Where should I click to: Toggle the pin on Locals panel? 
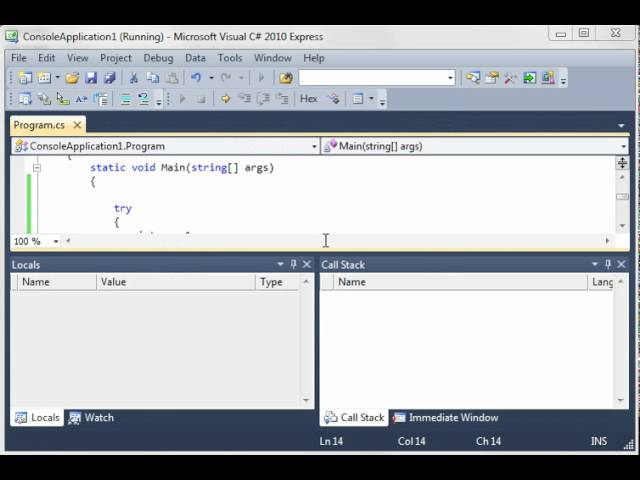tap(293, 264)
